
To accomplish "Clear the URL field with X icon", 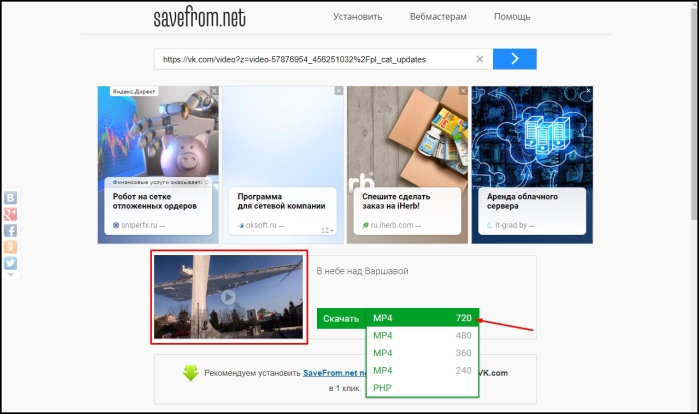I will tap(480, 59).
